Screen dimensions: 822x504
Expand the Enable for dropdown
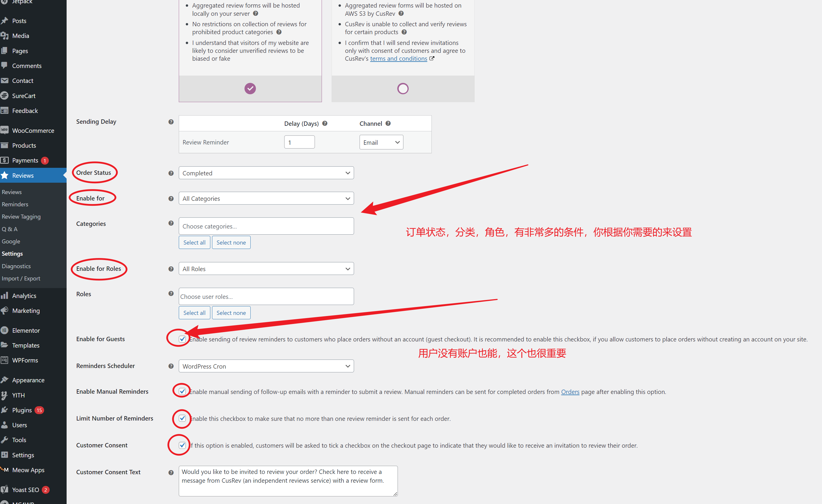coord(265,198)
